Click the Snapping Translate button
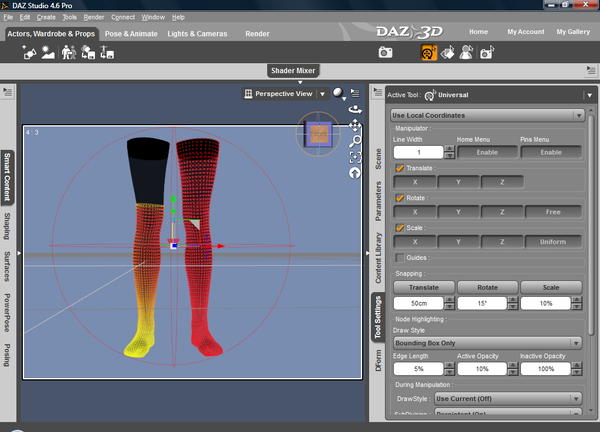The image size is (600, 432). pyautogui.click(x=424, y=287)
